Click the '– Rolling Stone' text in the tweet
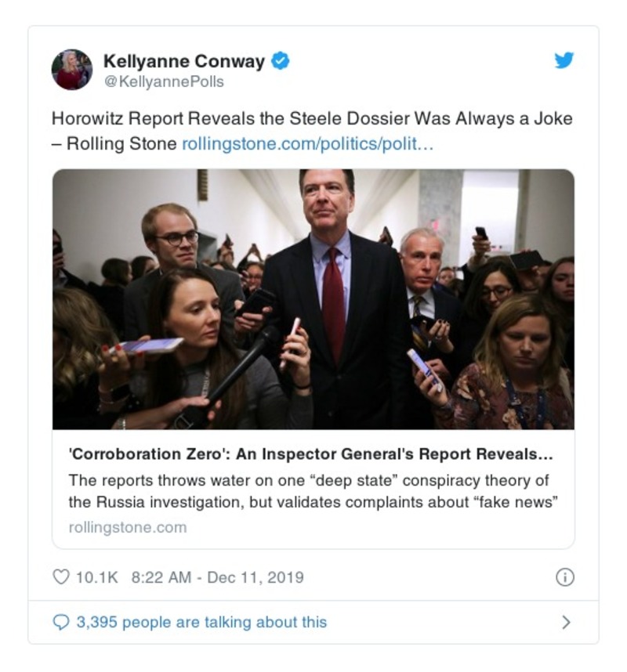Image resolution: width=627 pixels, height=672 pixels. point(114,144)
